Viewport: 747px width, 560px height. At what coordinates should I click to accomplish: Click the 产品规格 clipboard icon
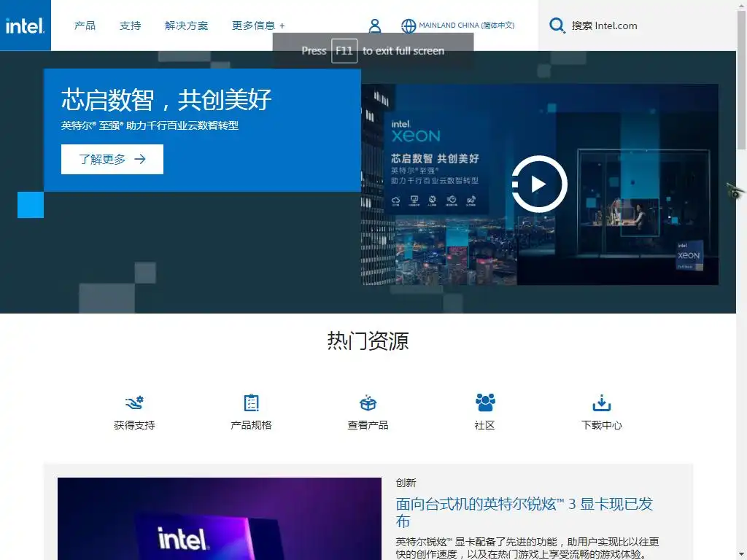[251, 402]
